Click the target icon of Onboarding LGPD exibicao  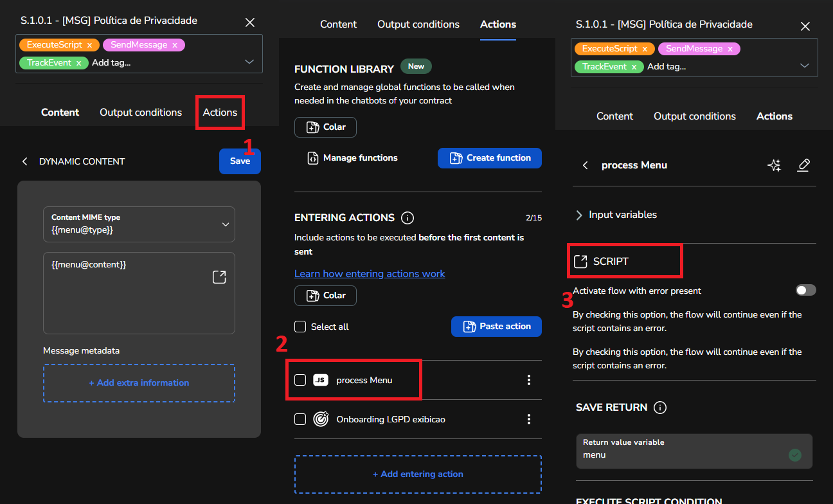point(320,419)
